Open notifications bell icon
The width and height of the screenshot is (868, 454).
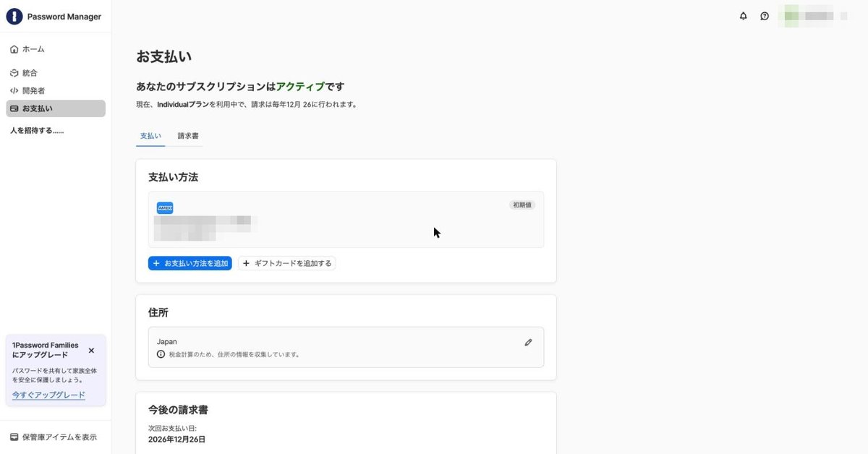[x=743, y=16]
